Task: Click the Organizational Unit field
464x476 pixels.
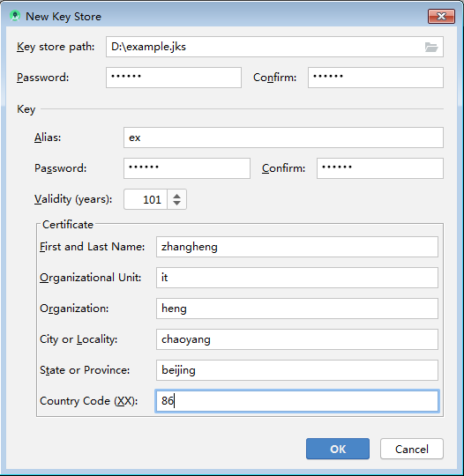Action: click(x=297, y=278)
